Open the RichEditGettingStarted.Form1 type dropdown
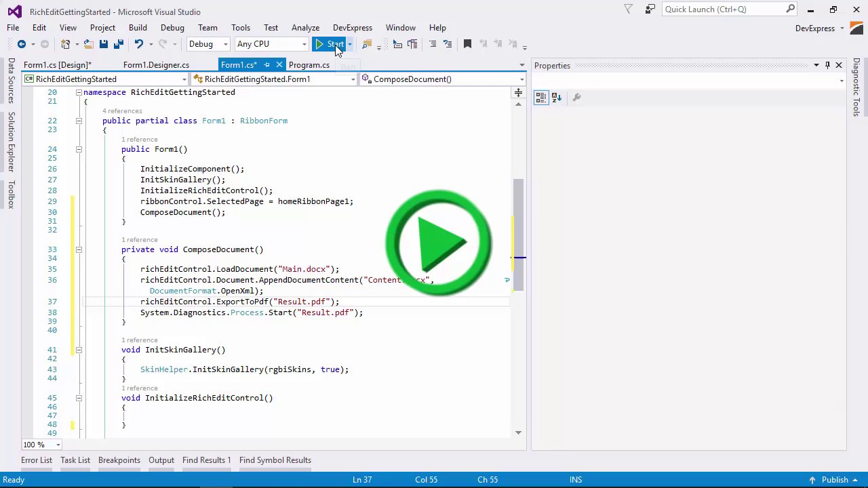Image resolution: width=868 pixels, height=488 pixels. [274, 79]
